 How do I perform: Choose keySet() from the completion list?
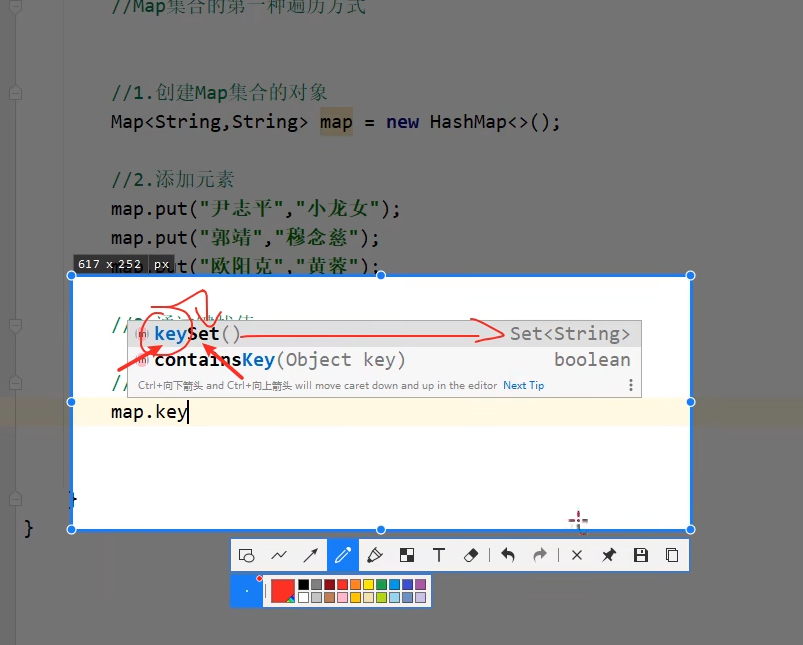coord(384,334)
